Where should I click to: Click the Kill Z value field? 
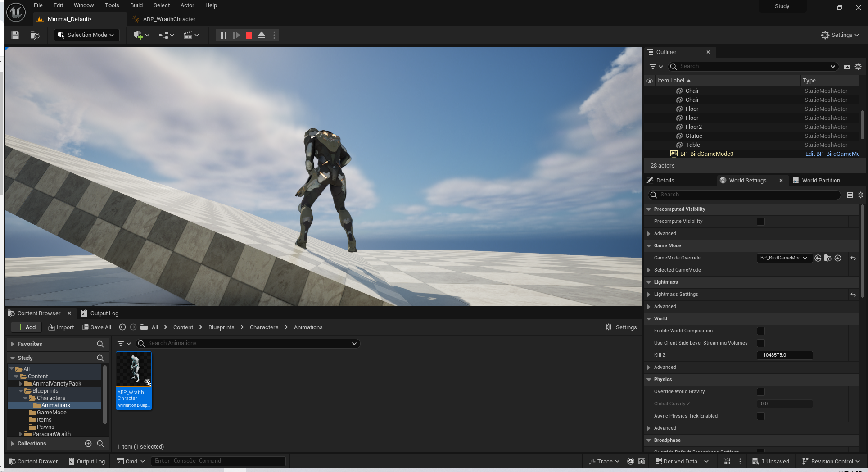click(x=785, y=355)
